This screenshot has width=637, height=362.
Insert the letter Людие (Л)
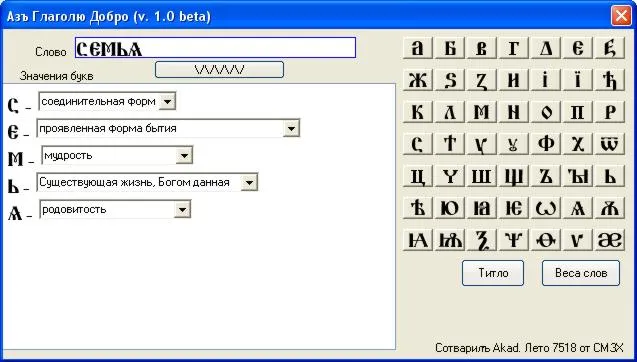(450, 112)
